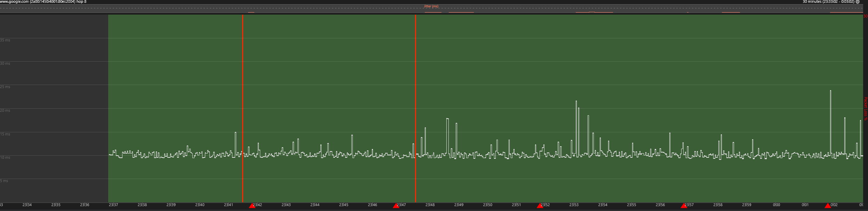This screenshot has width=868, height=211.
Task: Click the 25 ms axis label
Action: click(5, 87)
